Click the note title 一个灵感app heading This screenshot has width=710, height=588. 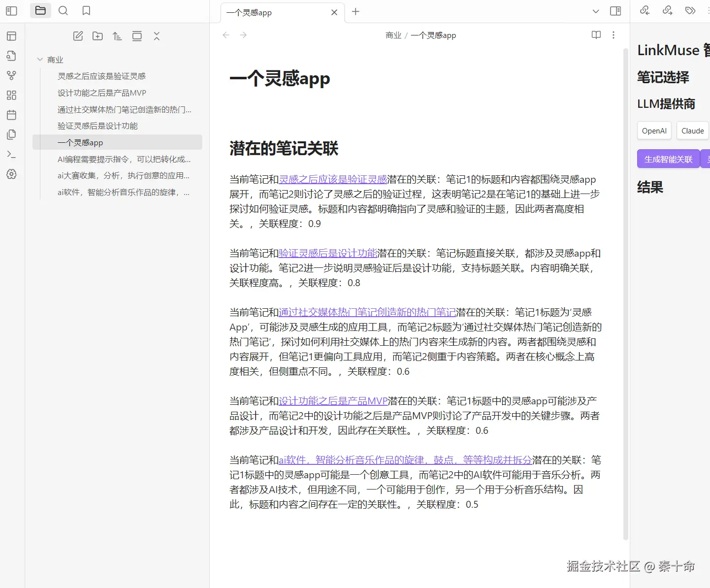pyautogui.click(x=280, y=78)
